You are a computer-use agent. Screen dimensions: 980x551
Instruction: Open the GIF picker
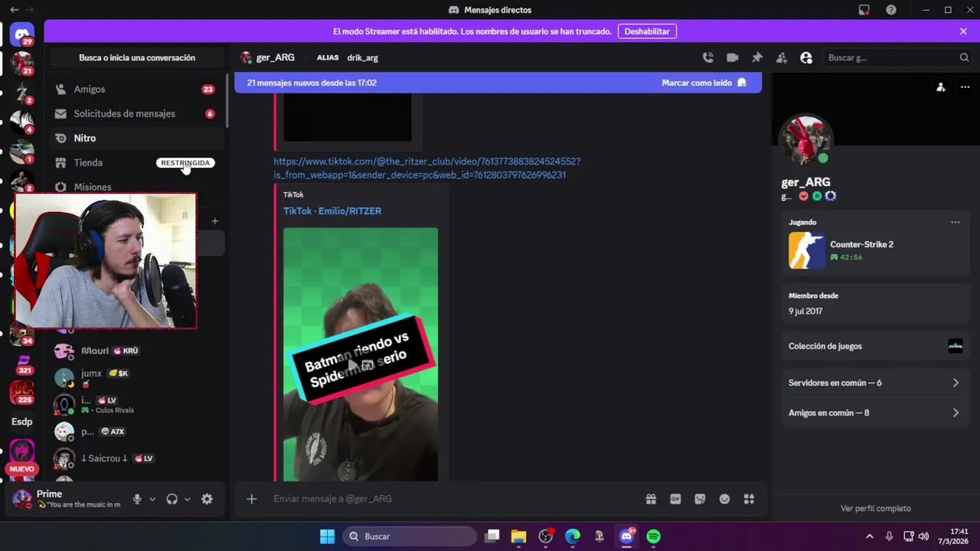point(675,499)
